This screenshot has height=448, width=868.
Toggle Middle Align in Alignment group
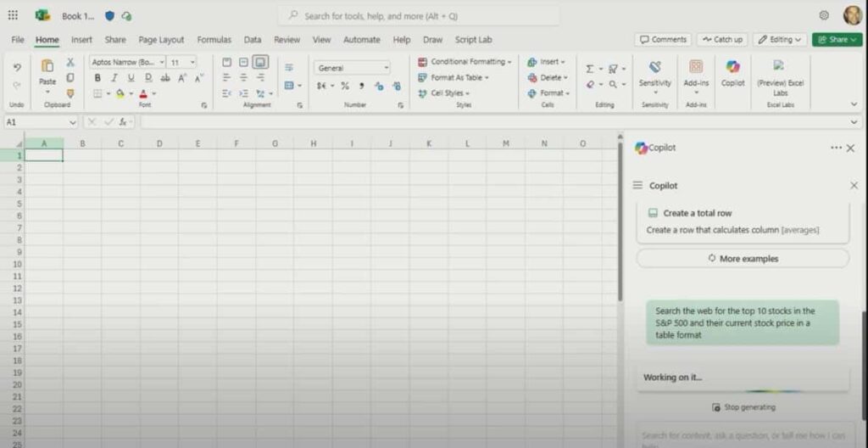coord(243,62)
